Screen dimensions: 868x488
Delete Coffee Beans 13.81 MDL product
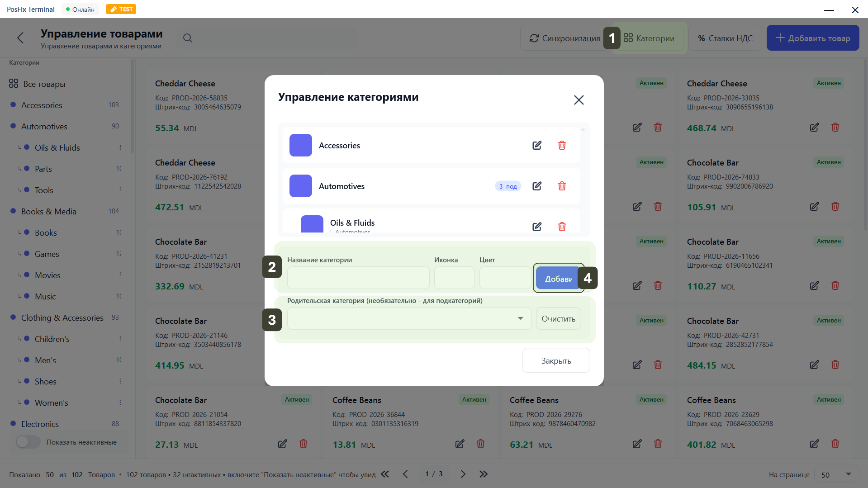point(480,444)
